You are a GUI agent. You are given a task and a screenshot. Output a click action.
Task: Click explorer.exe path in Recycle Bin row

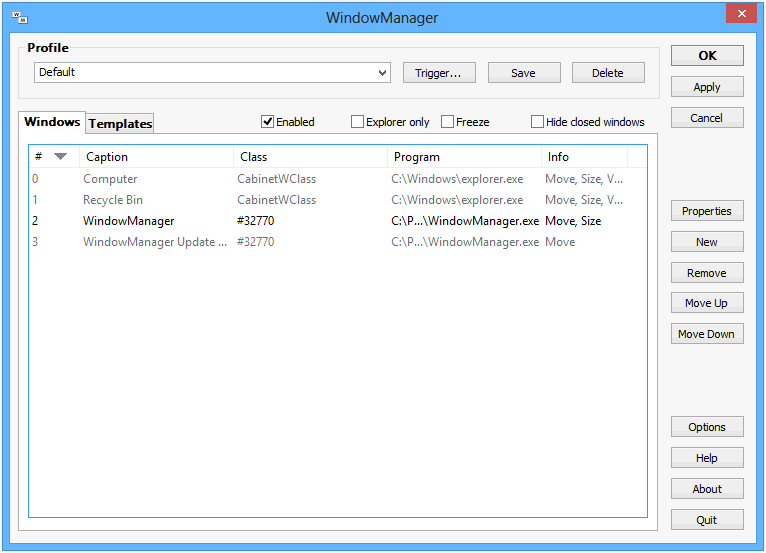tap(457, 200)
